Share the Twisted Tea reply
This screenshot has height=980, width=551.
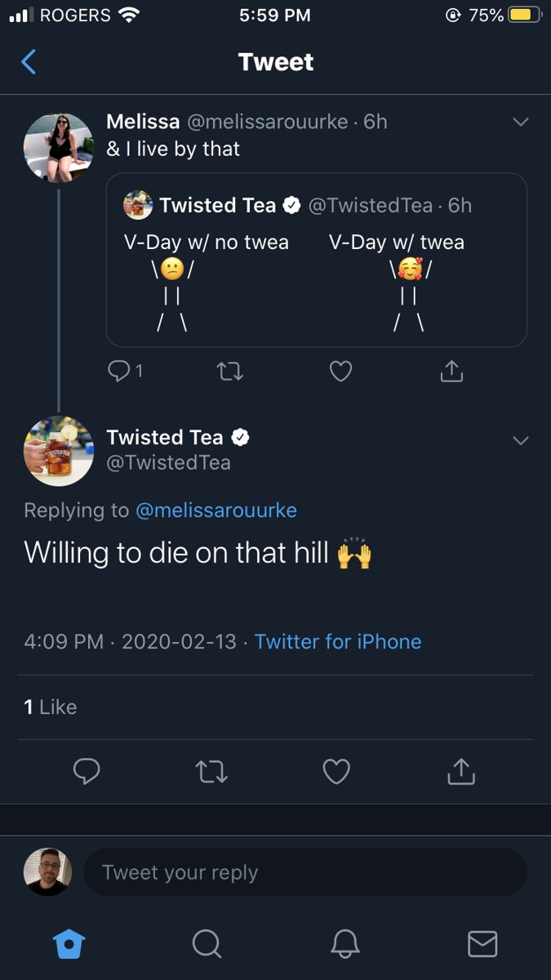pyautogui.click(x=461, y=770)
